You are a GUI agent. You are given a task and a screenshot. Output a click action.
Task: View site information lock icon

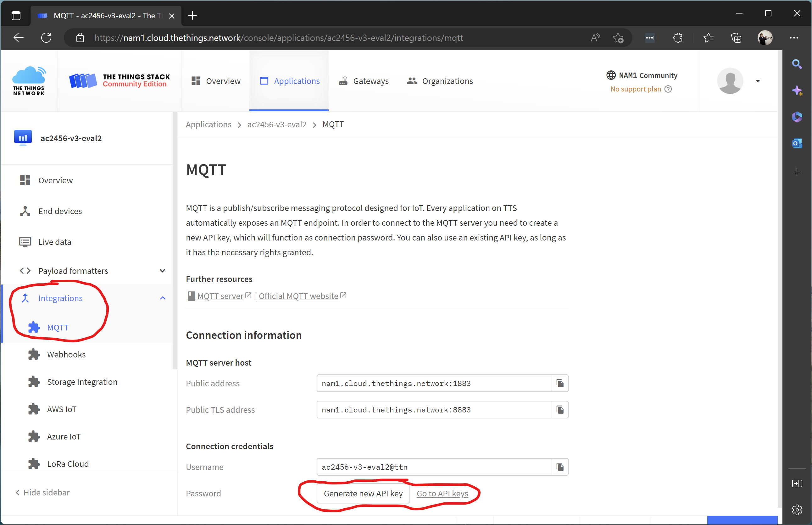pyautogui.click(x=80, y=38)
